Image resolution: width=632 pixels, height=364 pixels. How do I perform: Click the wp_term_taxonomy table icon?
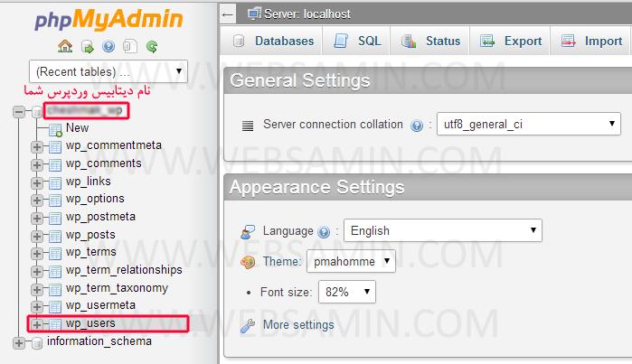(x=55, y=290)
